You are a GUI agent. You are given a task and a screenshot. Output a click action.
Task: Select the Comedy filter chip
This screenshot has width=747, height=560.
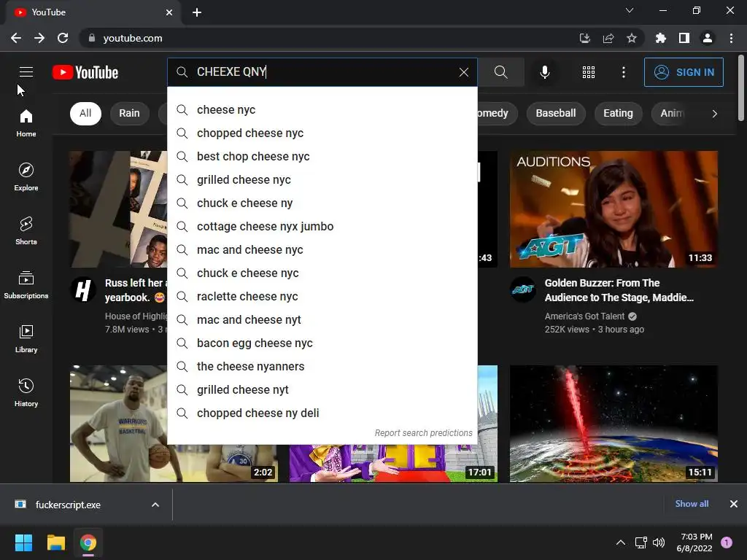[x=497, y=113]
